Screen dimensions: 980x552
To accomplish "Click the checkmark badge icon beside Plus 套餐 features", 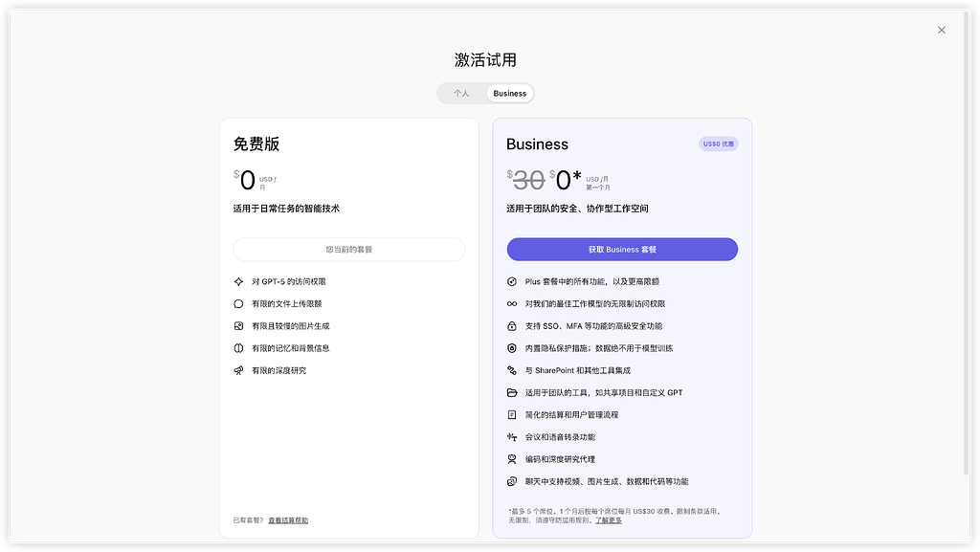I will point(512,281).
